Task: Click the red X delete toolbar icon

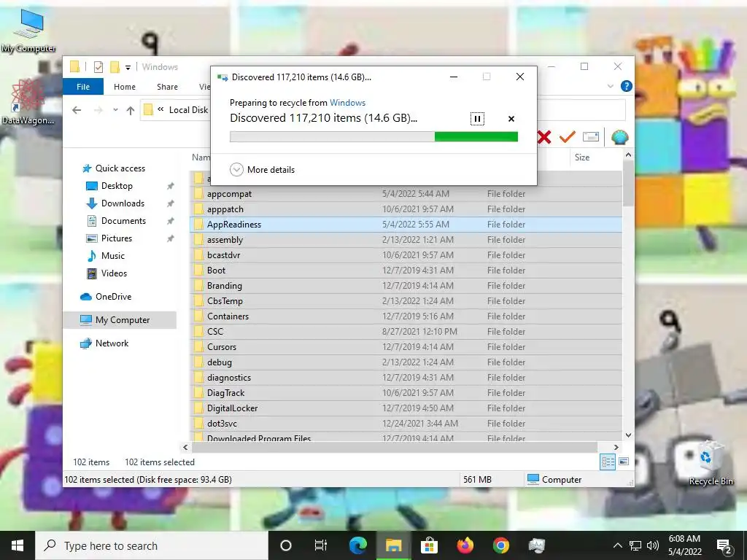Action: tap(544, 137)
